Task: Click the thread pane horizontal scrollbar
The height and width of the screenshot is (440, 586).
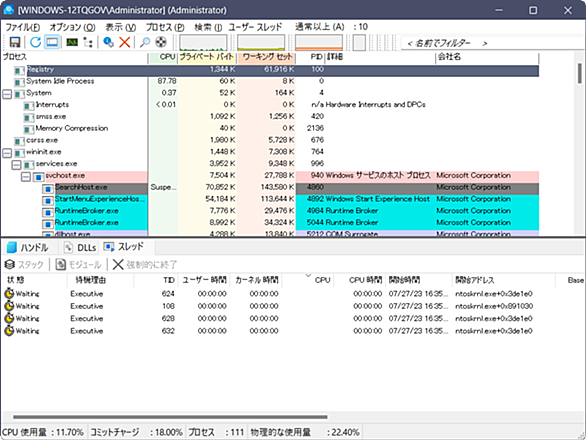Action: 170,417
